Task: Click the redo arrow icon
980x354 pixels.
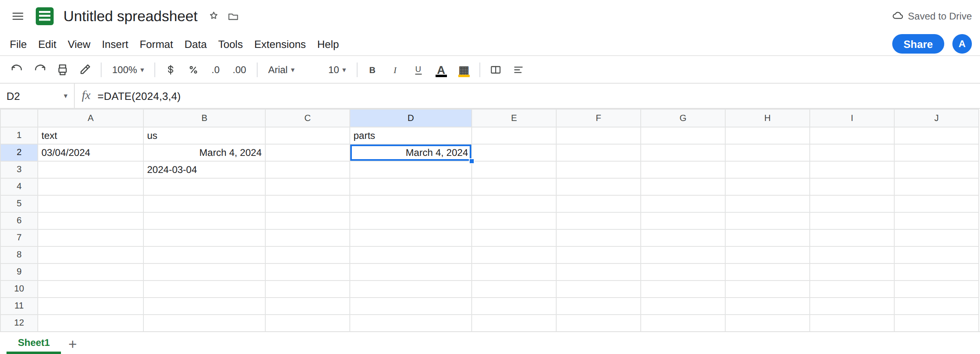Action: (x=40, y=70)
